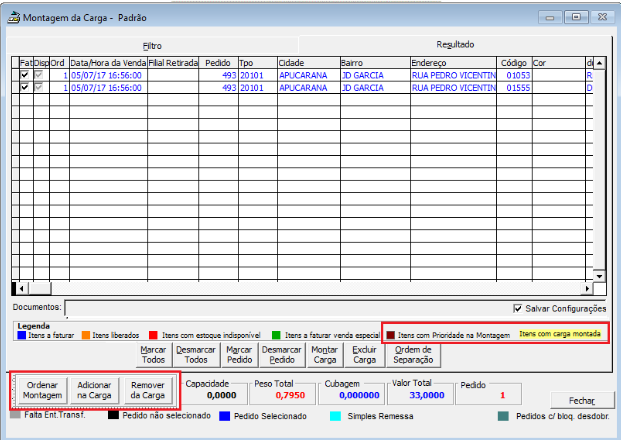Switch to the Filtro tab
This screenshot has width=621, height=440.
[152, 46]
